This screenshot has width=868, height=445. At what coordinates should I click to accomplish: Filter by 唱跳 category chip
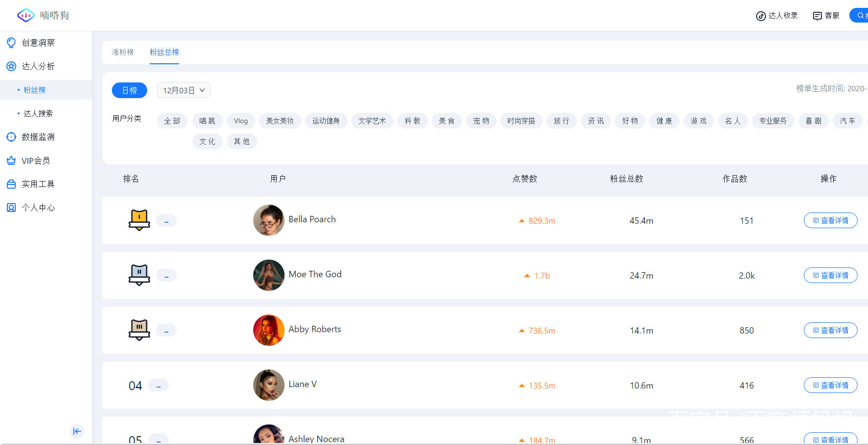pos(207,121)
